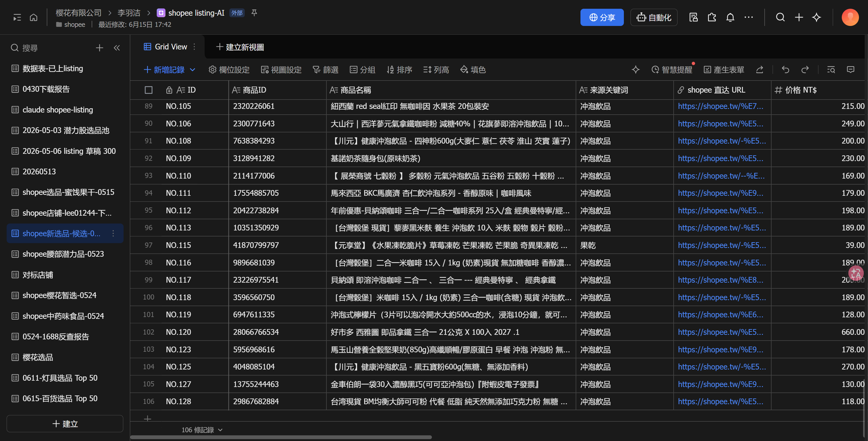Open the 数据表-已上listing table
This screenshot has width=868, height=441.
point(65,68)
